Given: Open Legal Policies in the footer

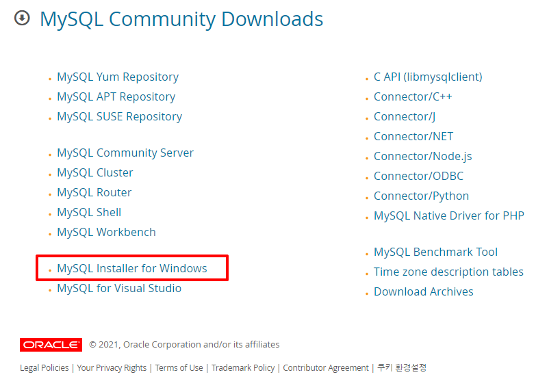Looking at the screenshot, I should pyautogui.click(x=44, y=368).
